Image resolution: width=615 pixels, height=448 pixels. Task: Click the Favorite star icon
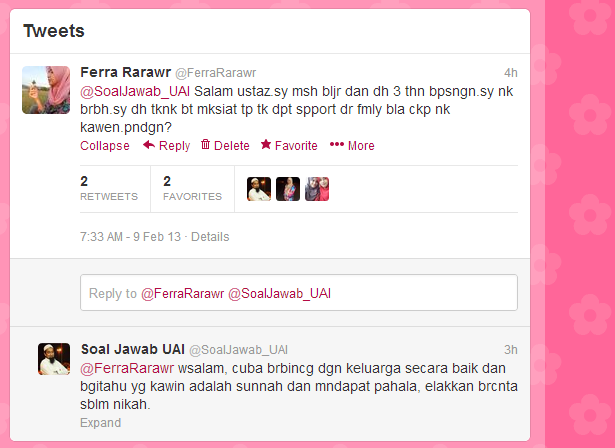[x=266, y=144]
